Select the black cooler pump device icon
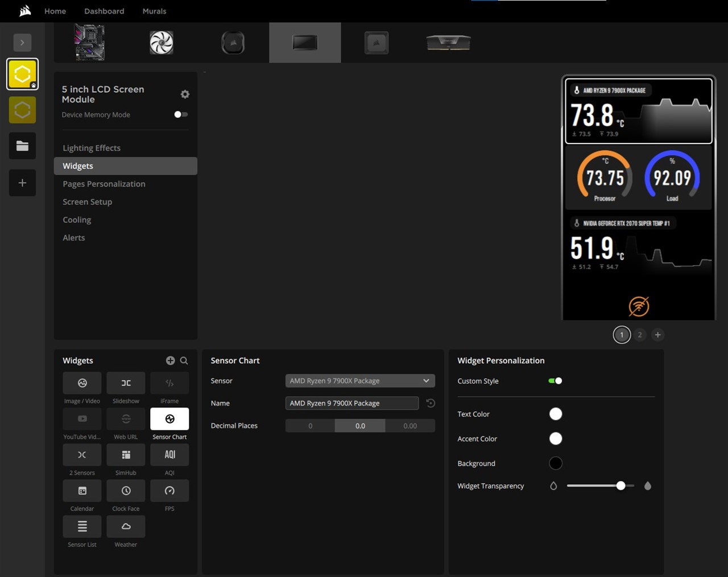The image size is (728, 577). 233,43
